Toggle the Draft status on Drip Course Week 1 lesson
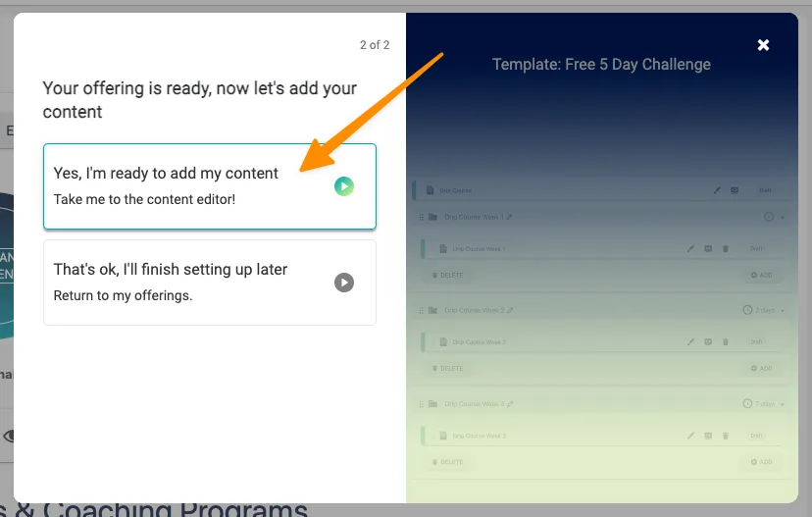812x517 pixels. coord(757,249)
